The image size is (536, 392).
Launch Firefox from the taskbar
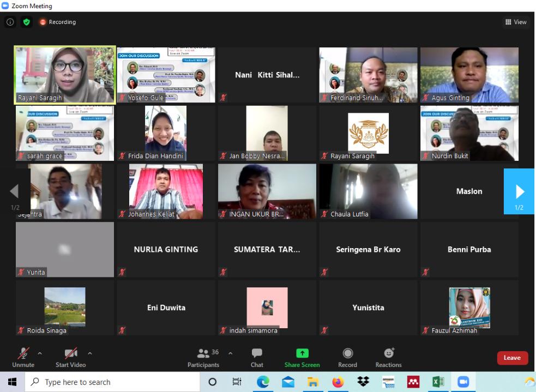click(x=338, y=382)
